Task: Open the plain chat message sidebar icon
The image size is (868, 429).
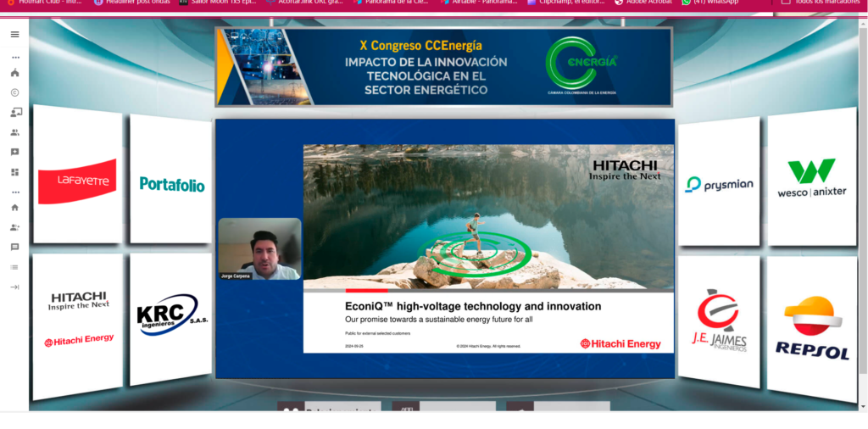Action: click(x=14, y=247)
